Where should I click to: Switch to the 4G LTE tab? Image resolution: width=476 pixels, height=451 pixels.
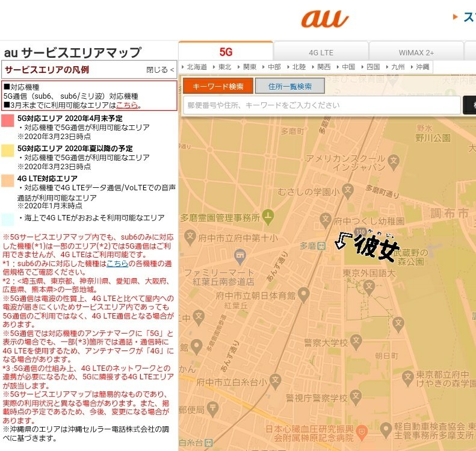[321, 52]
